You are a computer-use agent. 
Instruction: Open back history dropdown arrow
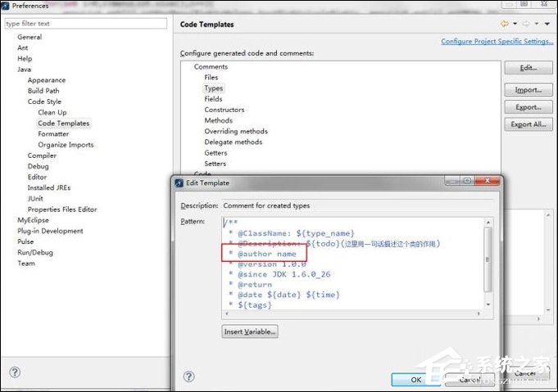(515, 24)
